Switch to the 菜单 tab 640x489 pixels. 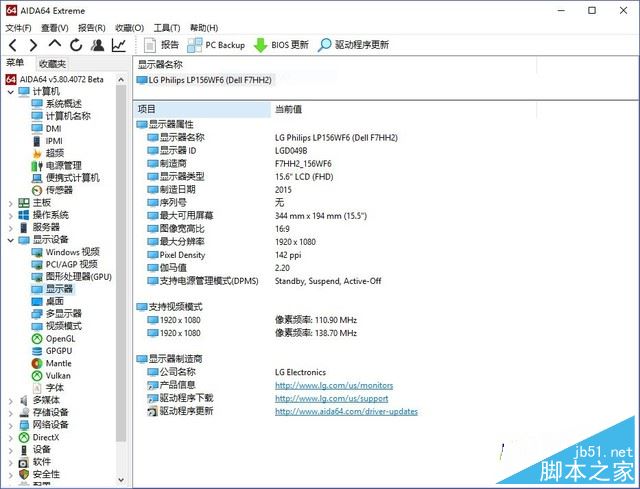pyautogui.click(x=15, y=63)
